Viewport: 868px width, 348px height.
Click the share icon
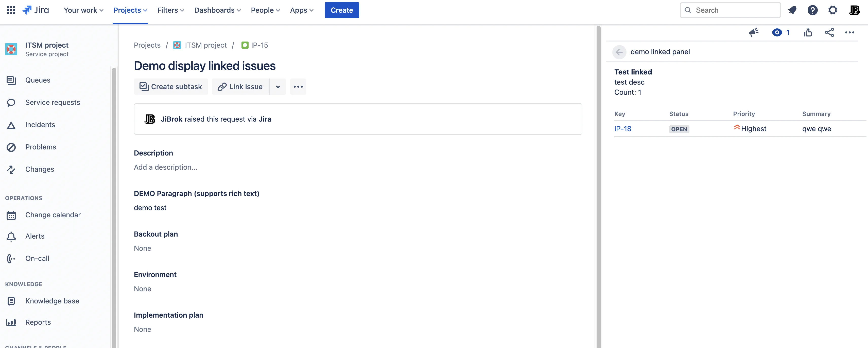pyautogui.click(x=829, y=32)
